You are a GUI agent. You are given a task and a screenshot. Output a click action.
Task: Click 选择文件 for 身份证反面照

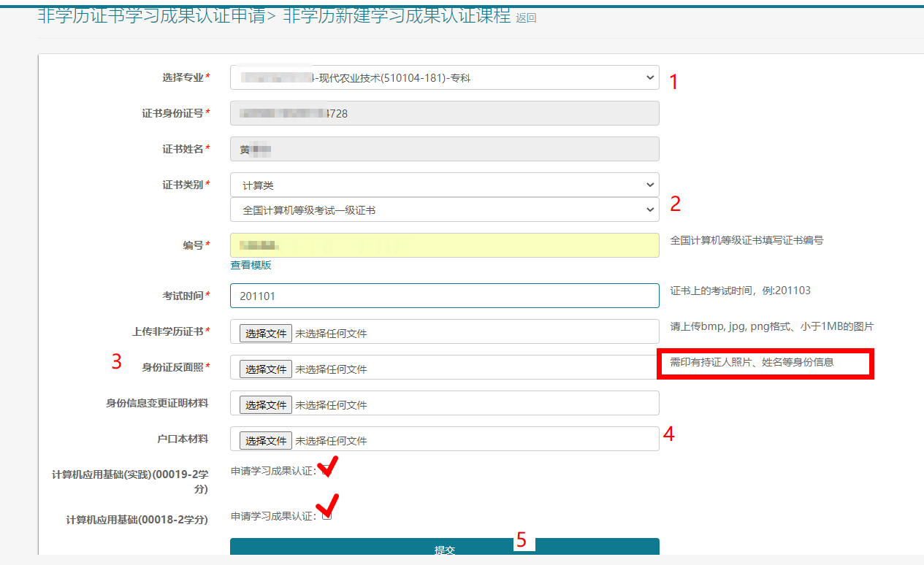click(264, 369)
